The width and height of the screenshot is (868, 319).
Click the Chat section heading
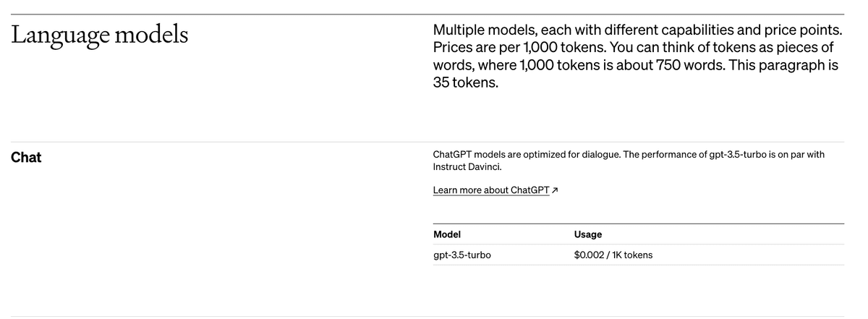(26, 157)
